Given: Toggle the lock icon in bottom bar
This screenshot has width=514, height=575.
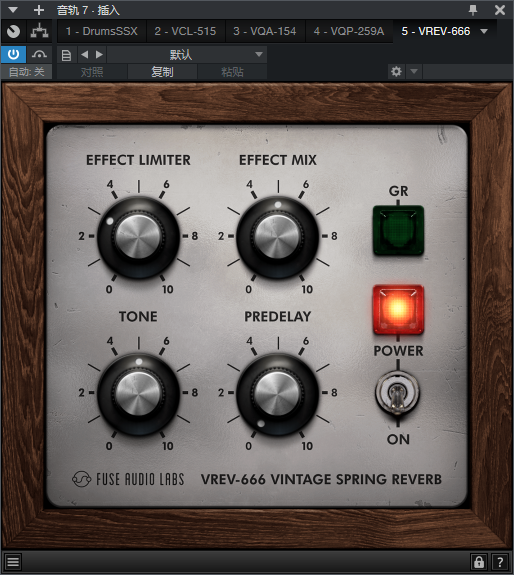Looking at the screenshot, I should coord(479,562).
